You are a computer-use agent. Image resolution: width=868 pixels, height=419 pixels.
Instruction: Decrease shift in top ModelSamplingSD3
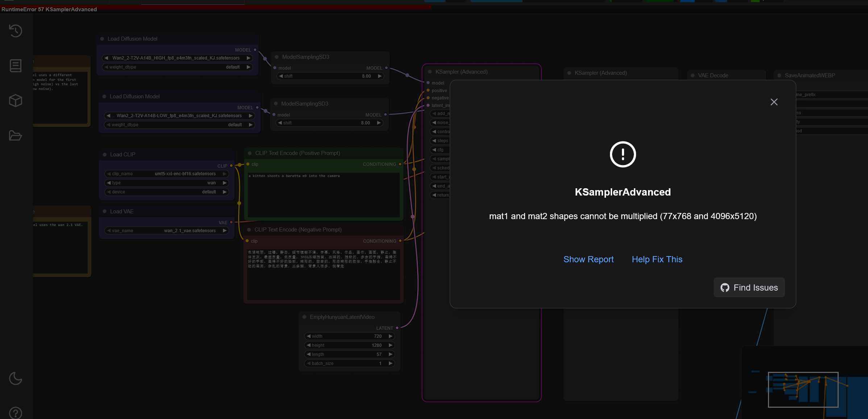tap(281, 76)
